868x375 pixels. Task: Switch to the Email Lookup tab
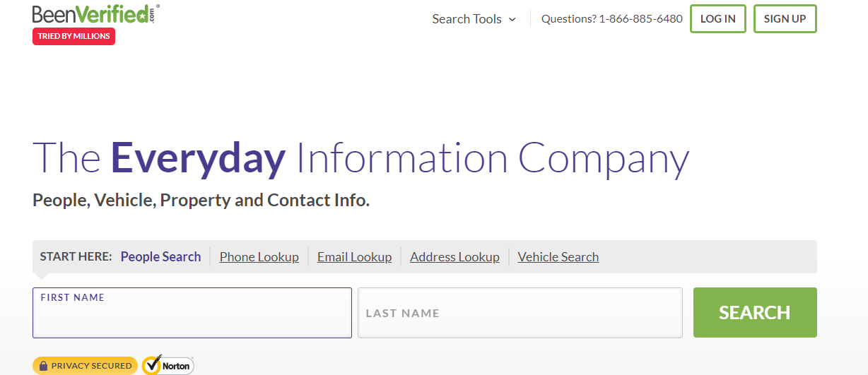click(354, 257)
